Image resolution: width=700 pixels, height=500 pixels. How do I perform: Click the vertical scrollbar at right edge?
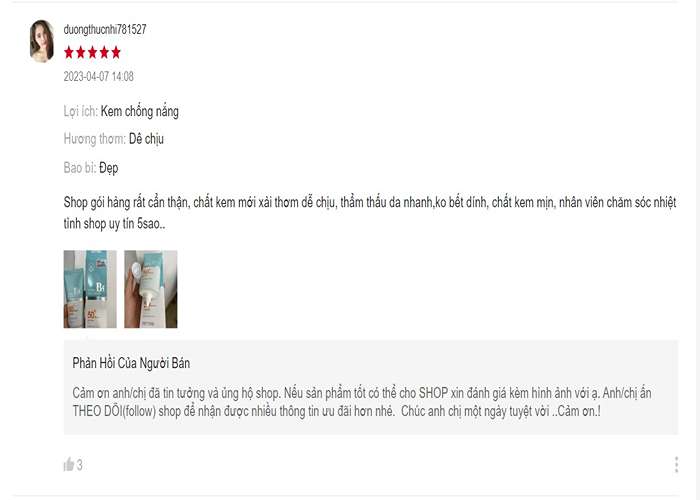tap(696, 250)
